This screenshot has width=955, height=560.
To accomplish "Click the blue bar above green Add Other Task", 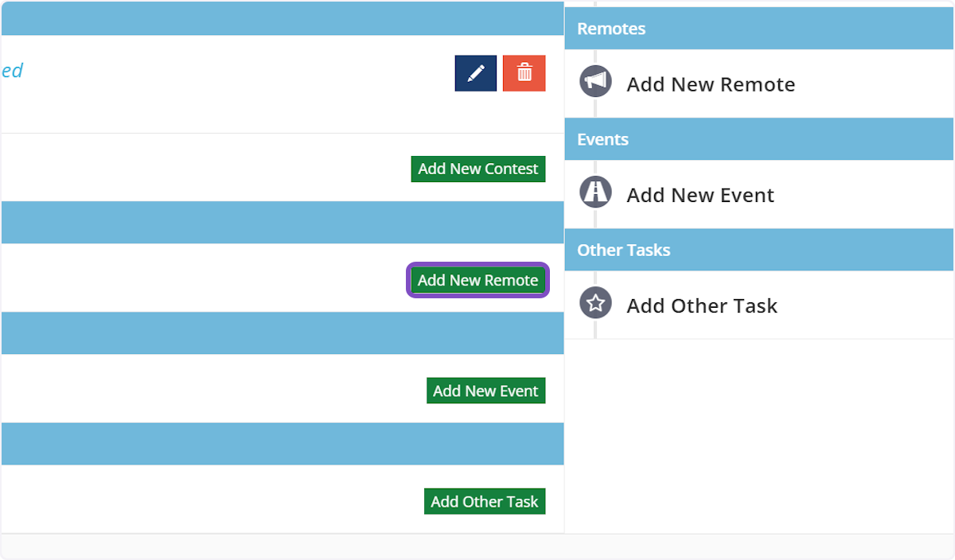I will coord(282,443).
